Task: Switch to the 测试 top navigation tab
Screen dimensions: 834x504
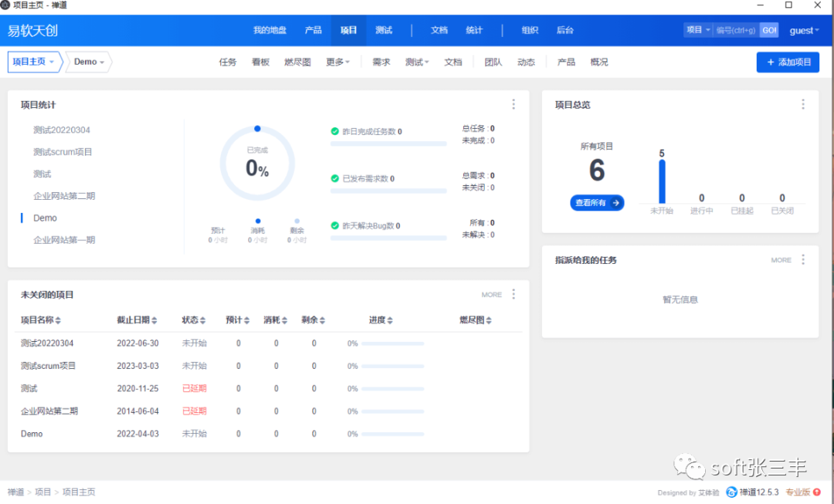Action: [384, 30]
